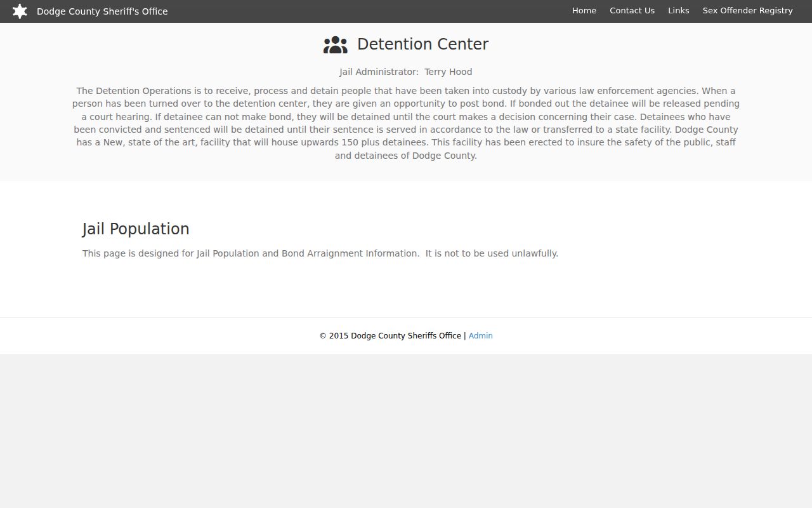Click the sheriff star badge logo icon
Image resolution: width=812 pixels, height=508 pixels.
20,11
